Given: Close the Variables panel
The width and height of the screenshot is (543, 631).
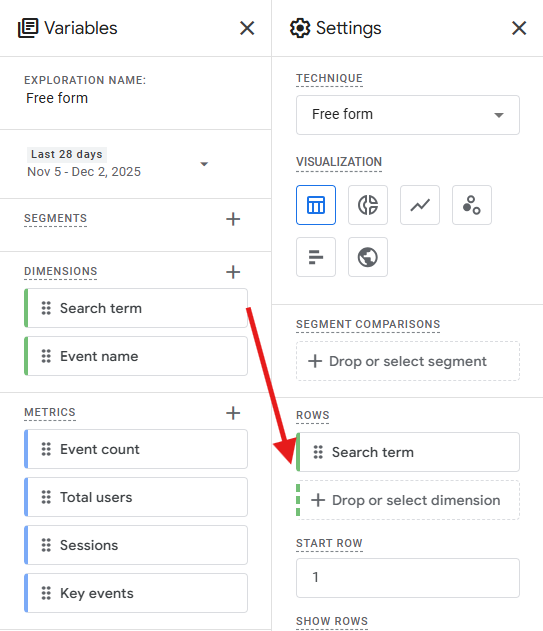Looking at the screenshot, I should [247, 28].
